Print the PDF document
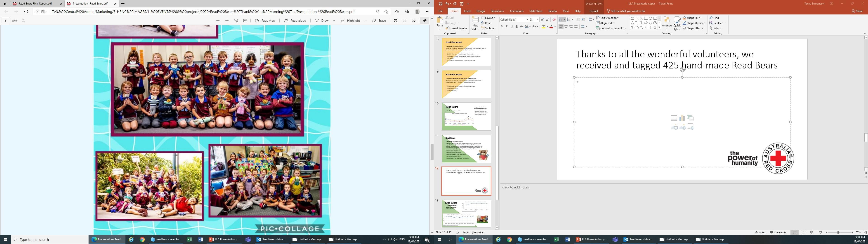Image resolution: width=868 pixels, height=244 pixels. pyautogui.click(x=395, y=21)
